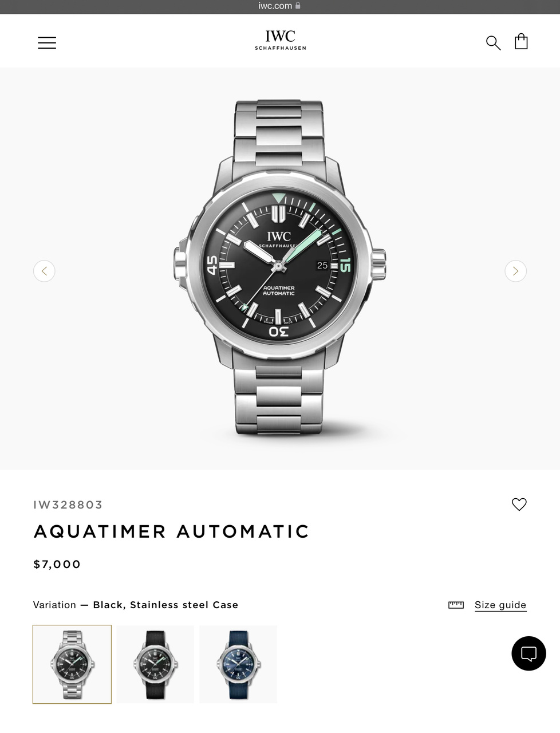Select the IW328803 reference number
The width and height of the screenshot is (560, 733).
point(68,505)
